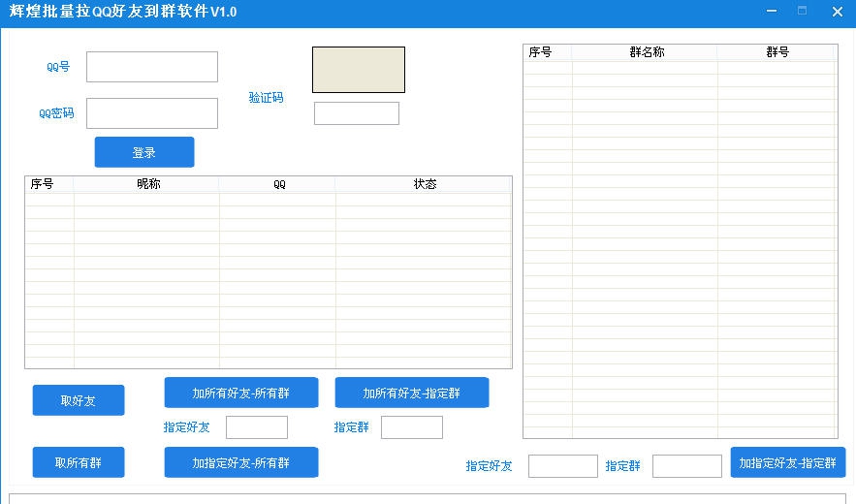Click the captcha image box

pyautogui.click(x=359, y=70)
